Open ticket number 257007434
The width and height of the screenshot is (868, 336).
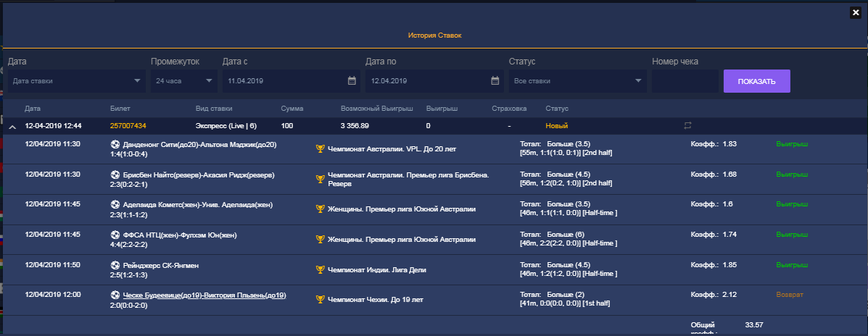click(x=128, y=126)
